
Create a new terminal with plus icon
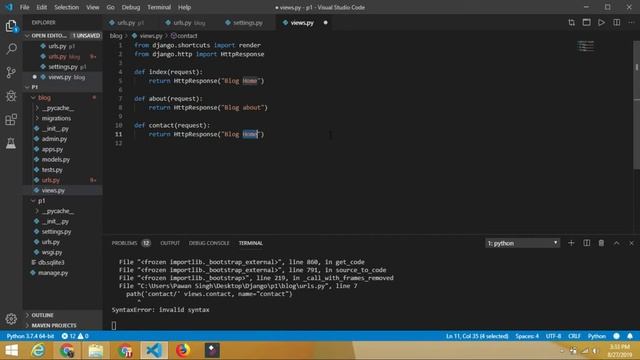coord(571,243)
